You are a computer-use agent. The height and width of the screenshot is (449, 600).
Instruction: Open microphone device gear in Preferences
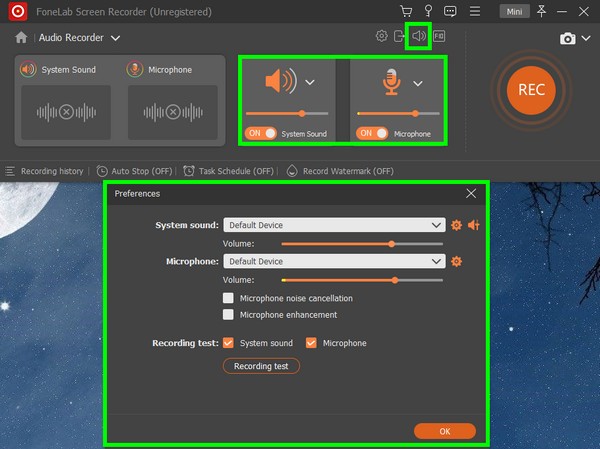point(456,261)
